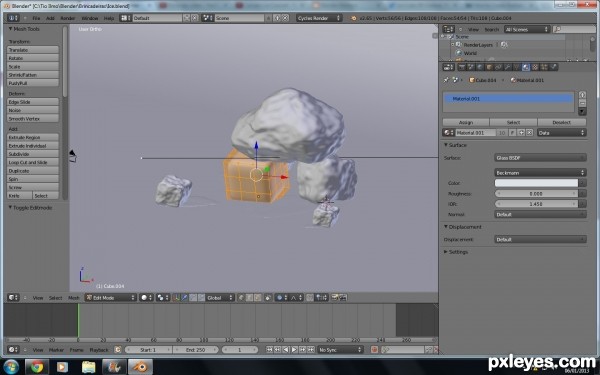Open the All Scenes outliner dropdown
The width and height of the screenshot is (600, 375).
527,29
